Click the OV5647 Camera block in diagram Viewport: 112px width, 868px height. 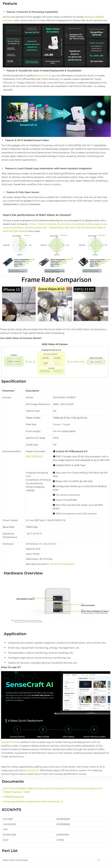(14, 362)
